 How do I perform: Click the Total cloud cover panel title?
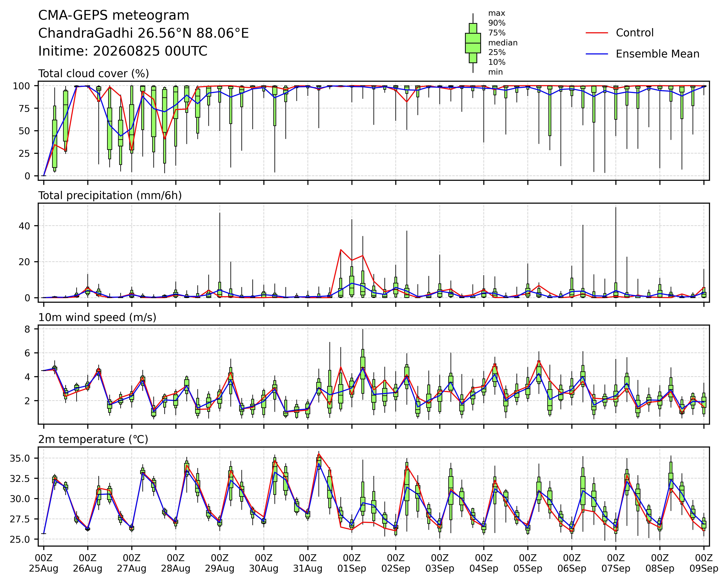[x=94, y=74]
